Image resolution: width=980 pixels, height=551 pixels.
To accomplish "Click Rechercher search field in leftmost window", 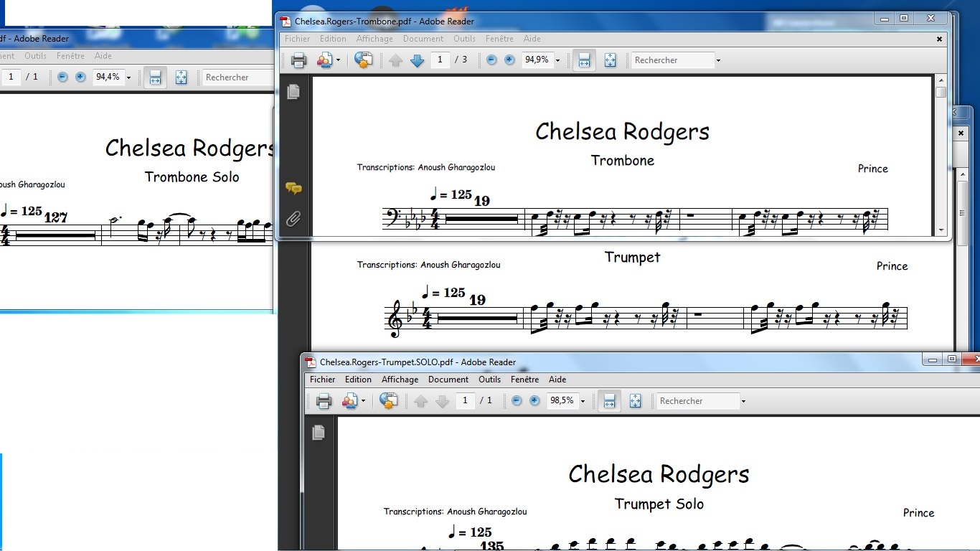I will (x=238, y=77).
